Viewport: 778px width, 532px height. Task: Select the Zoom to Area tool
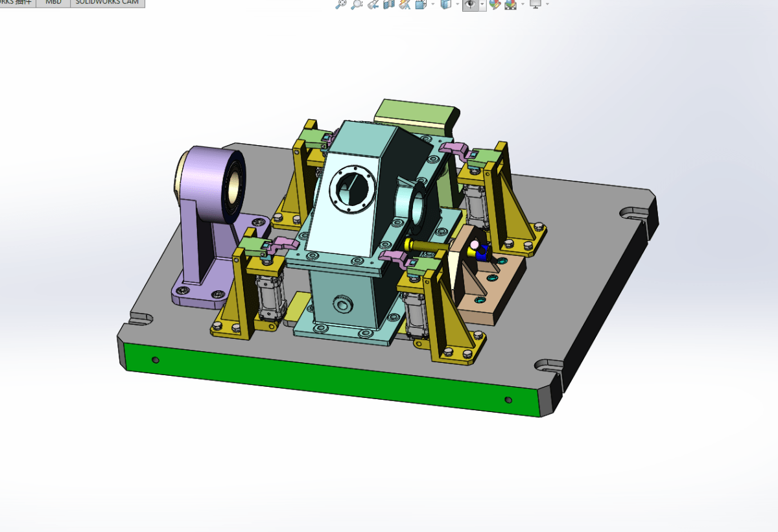point(357,4)
